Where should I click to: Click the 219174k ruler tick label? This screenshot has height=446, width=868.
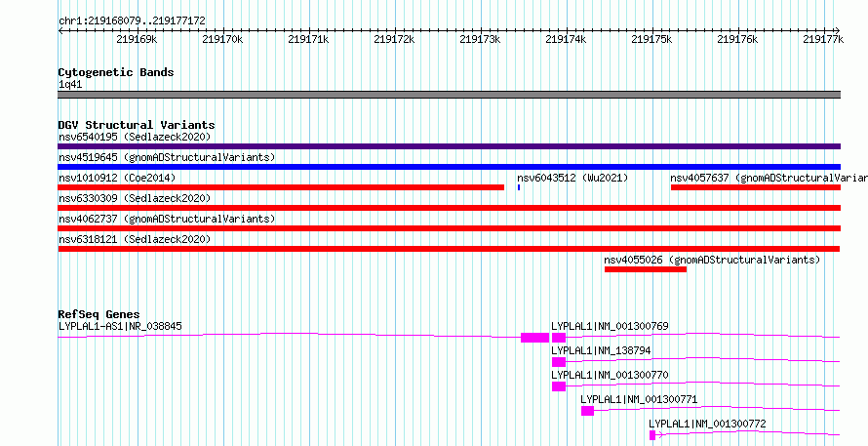pyautogui.click(x=566, y=39)
